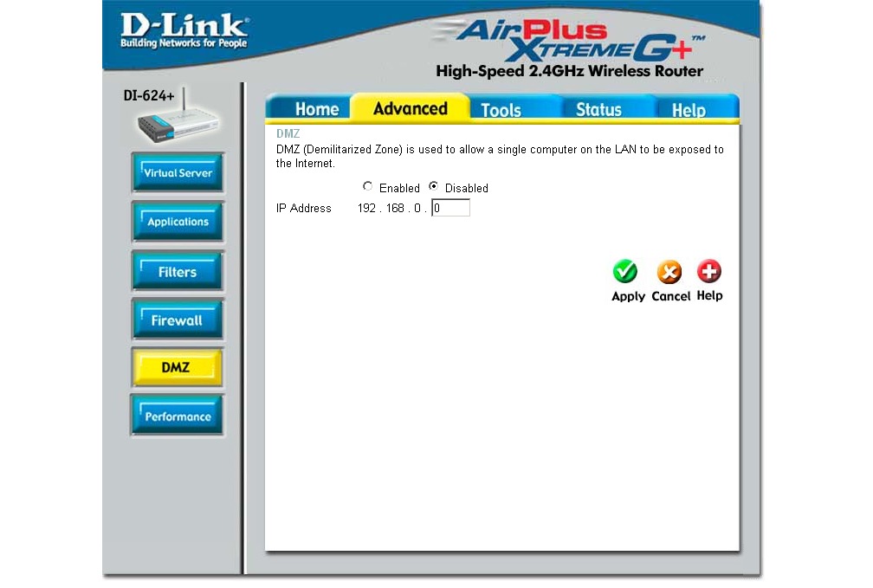Click the red Help plus icon
The image size is (873, 588).
pyautogui.click(x=709, y=271)
